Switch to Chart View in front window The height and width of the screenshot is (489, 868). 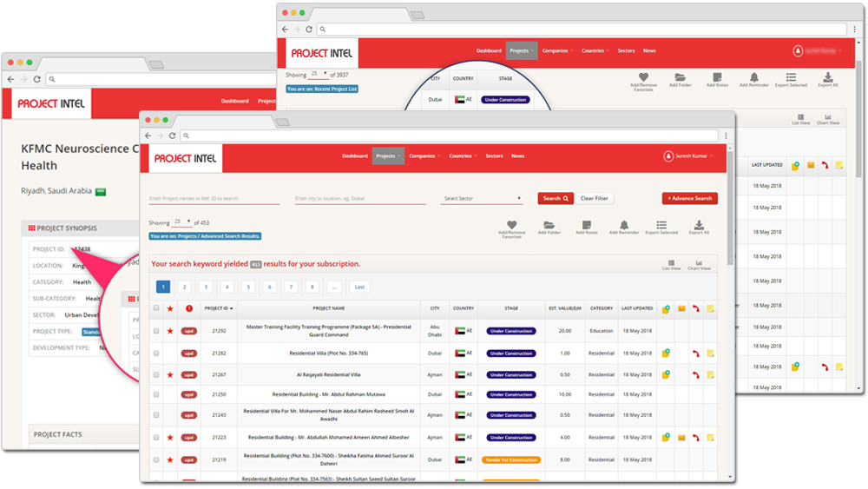(699, 265)
